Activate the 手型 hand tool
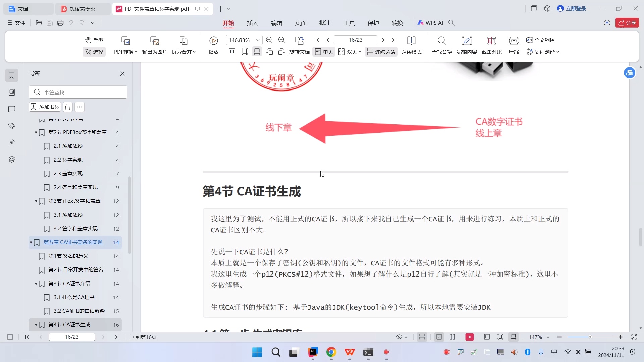This screenshot has height=362, width=644. point(94,40)
